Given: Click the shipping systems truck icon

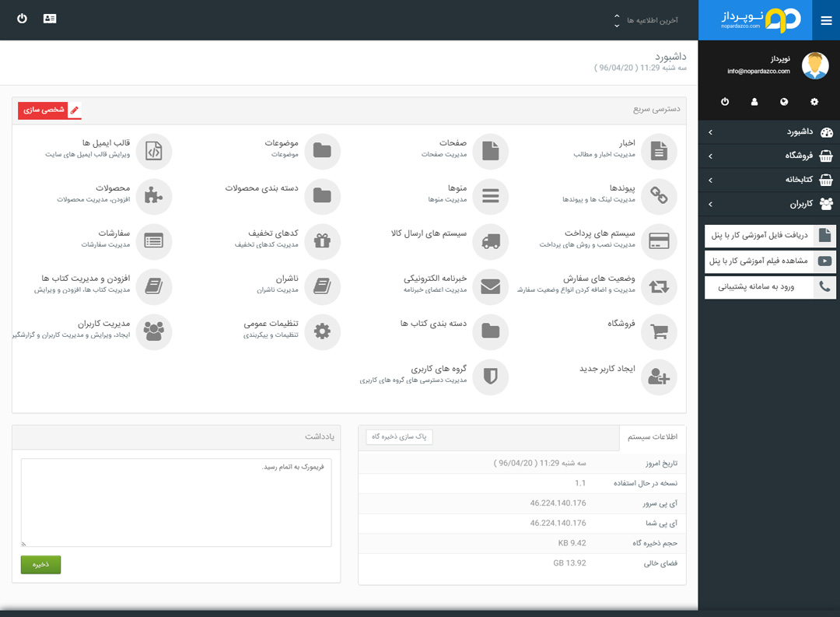Looking at the screenshot, I should coord(490,241).
